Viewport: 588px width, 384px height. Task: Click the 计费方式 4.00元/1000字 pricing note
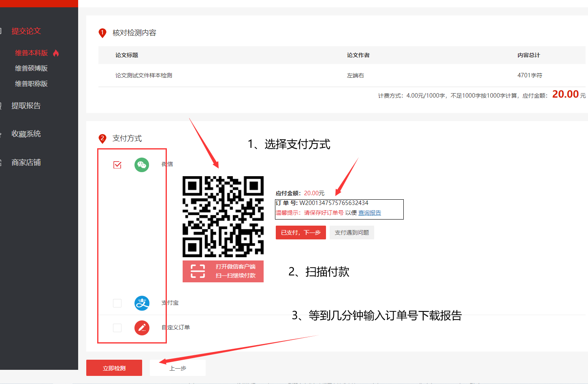tap(463, 96)
